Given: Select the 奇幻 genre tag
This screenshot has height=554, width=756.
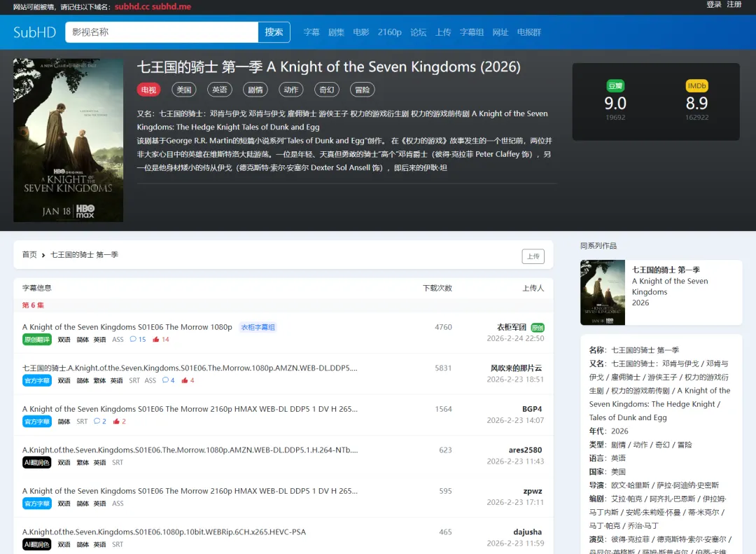Looking at the screenshot, I should click(327, 90).
